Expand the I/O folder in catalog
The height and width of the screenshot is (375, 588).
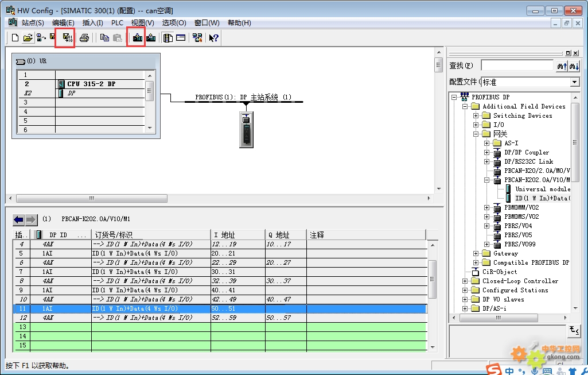click(x=476, y=125)
